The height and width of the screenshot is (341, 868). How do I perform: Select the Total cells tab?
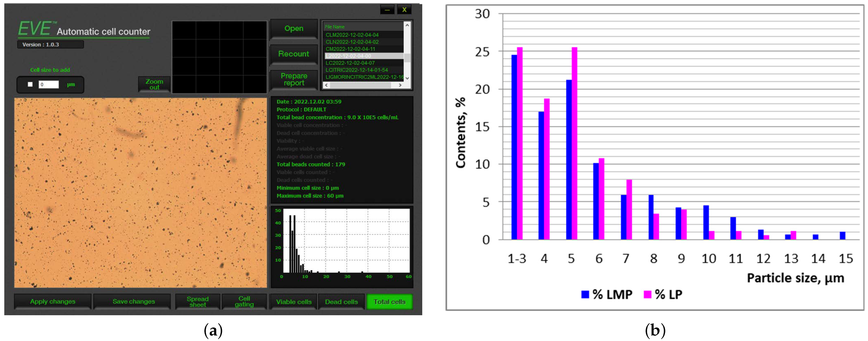pyautogui.click(x=389, y=302)
